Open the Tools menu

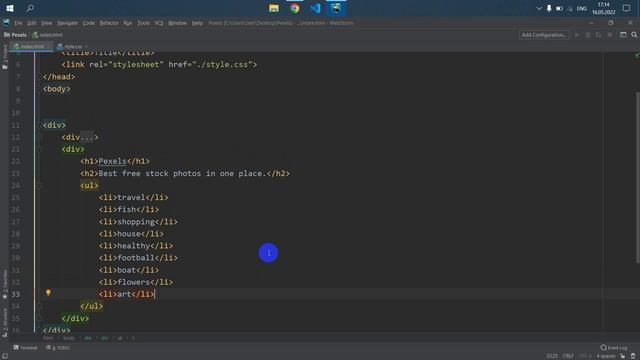coord(143,23)
